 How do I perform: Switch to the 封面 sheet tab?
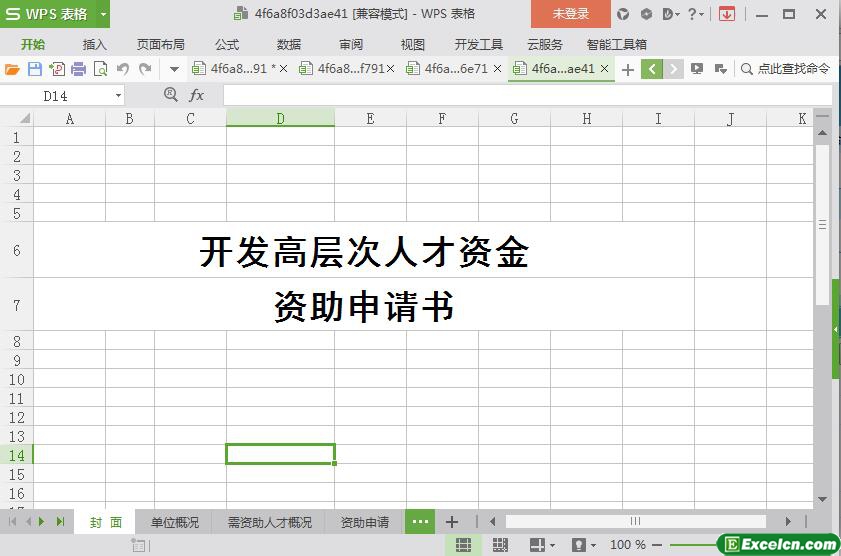(x=106, y=522)
